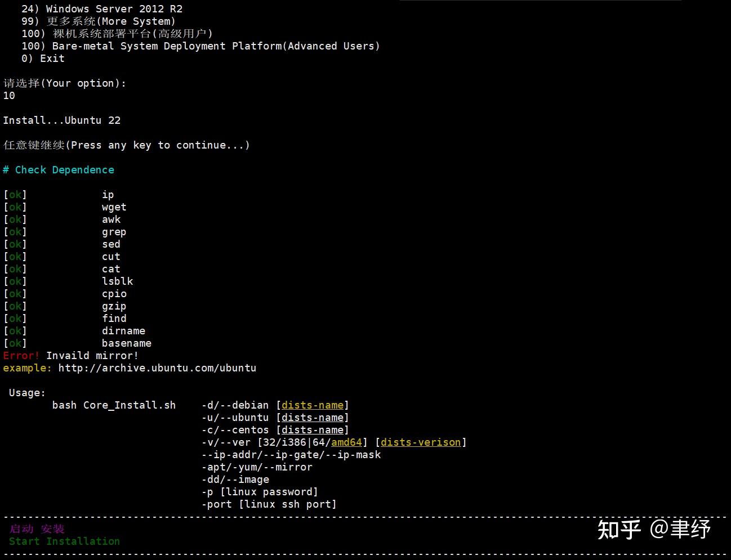Click the 'bash Core_Install.sh' command text
This screenshot has height=560, width=731.
114,405
